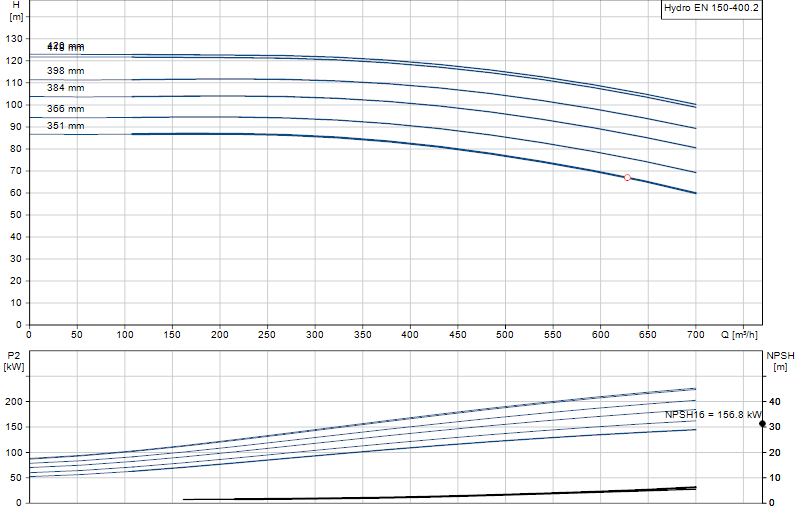Select the 366 mm impeller curve label
Viewport: 800px width, 520px height.
click(65, 109)
